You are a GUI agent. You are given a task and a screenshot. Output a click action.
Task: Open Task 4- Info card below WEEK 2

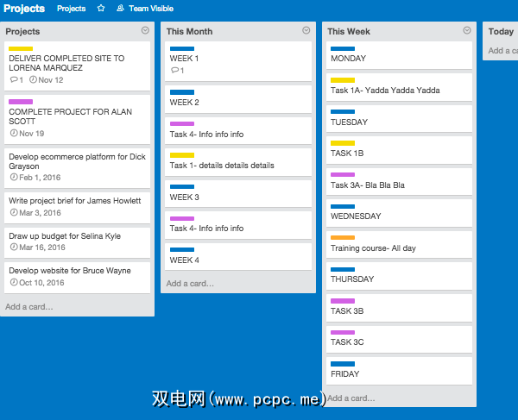click(x=238, y=130)
